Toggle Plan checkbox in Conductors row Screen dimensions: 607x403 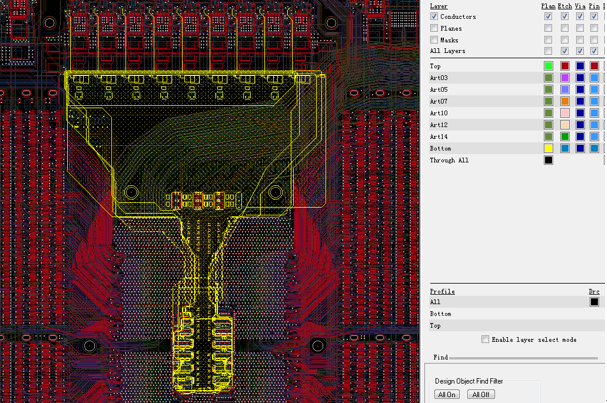(x=548, y=17)
